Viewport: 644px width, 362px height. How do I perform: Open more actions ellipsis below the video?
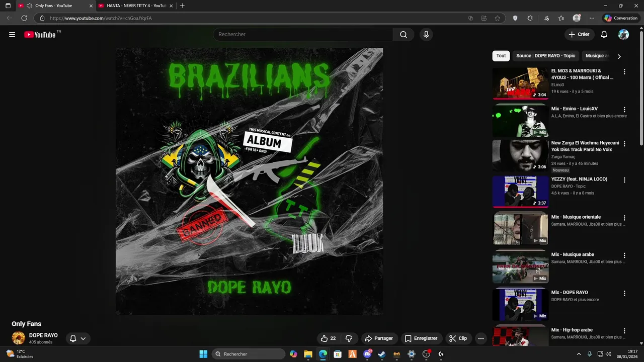480,338
